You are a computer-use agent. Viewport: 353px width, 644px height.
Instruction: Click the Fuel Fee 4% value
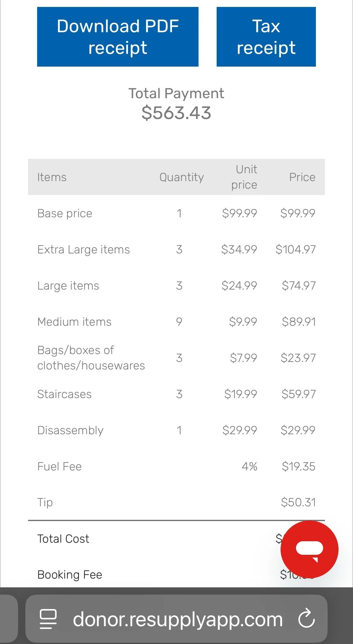pos(250,467)
